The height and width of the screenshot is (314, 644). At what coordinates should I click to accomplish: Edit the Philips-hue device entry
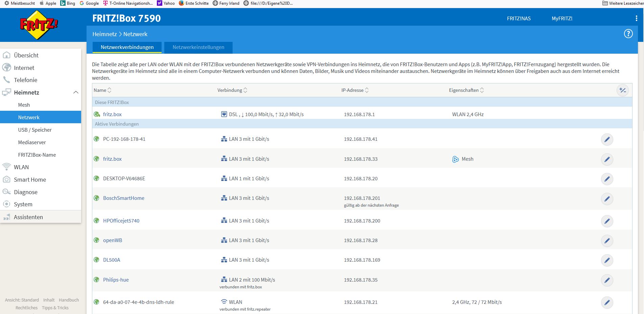[607, 280]
